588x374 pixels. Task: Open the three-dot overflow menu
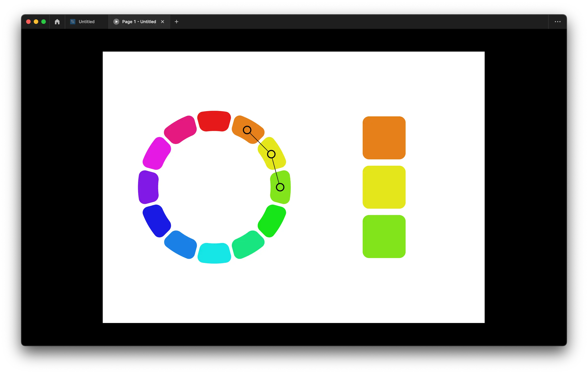coord(557,22)
